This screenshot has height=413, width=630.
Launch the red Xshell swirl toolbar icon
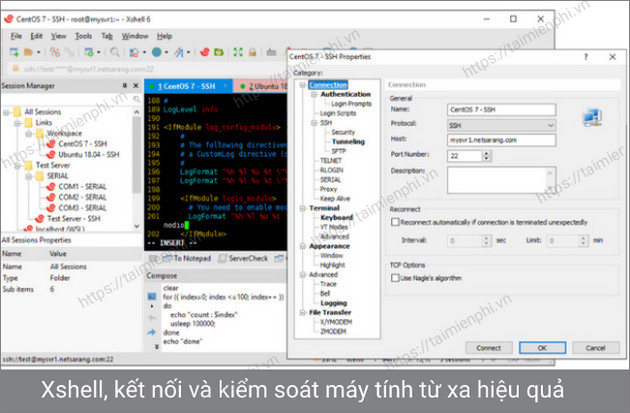click(205, 52)
